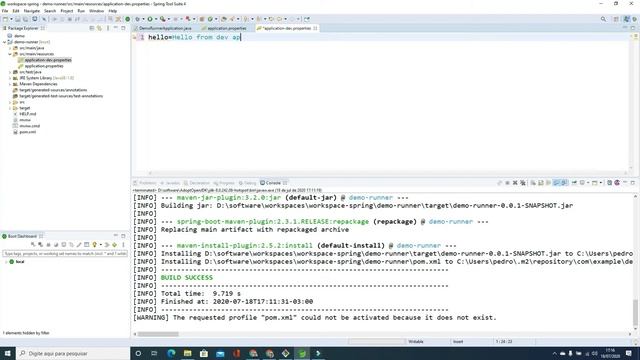Collapse all in Package Explorer
The image size is (640, 360).
pyautogui.click(x=92, y=28)
